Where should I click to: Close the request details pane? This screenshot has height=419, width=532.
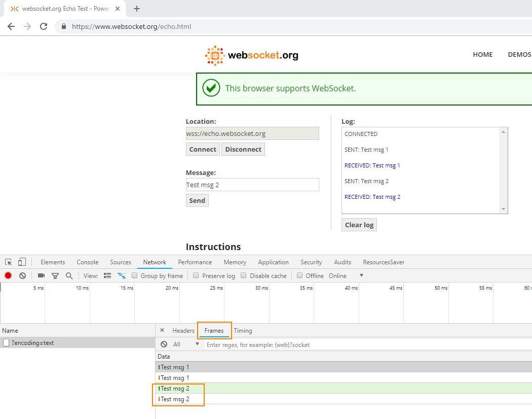162,330
